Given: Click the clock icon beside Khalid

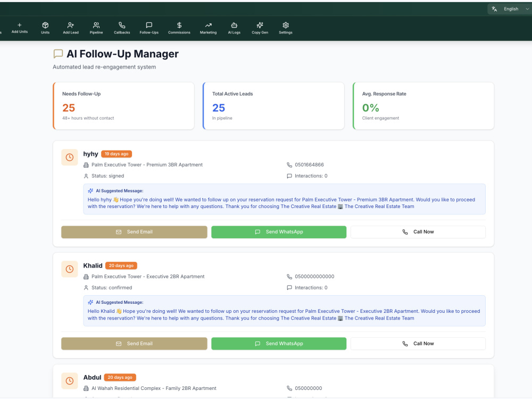Looking at the screenshot, I should coord(70,269).
